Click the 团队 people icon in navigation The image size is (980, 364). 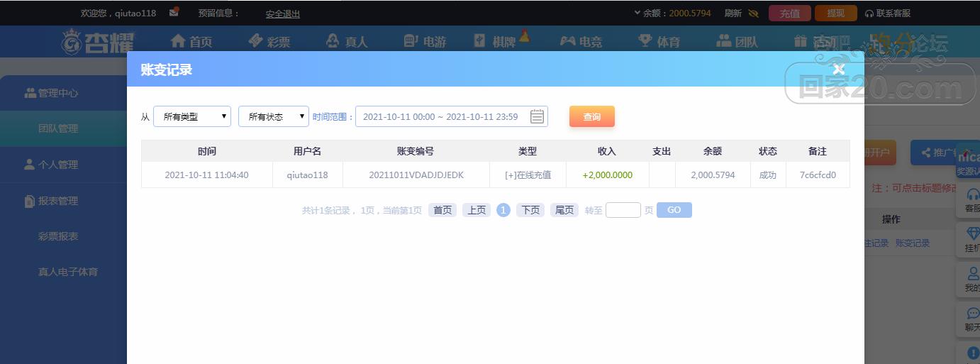(723, 40)
